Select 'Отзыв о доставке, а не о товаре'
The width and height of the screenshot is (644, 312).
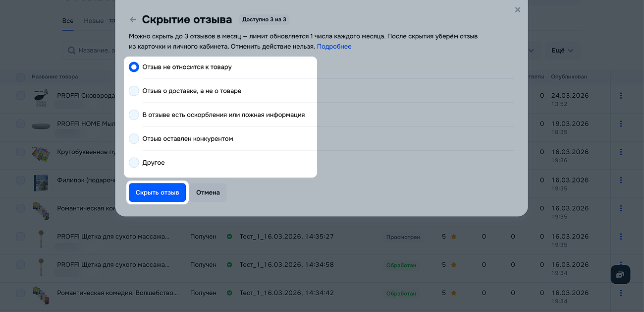[134, 91]
